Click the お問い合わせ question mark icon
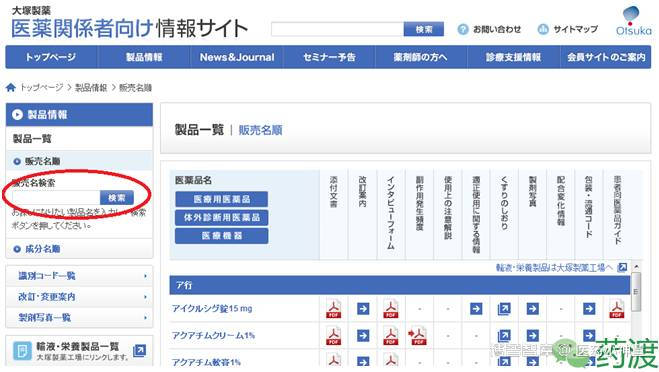Image resolution: width=659 pixels, height=372 pixels. click(x=463, y=29)
